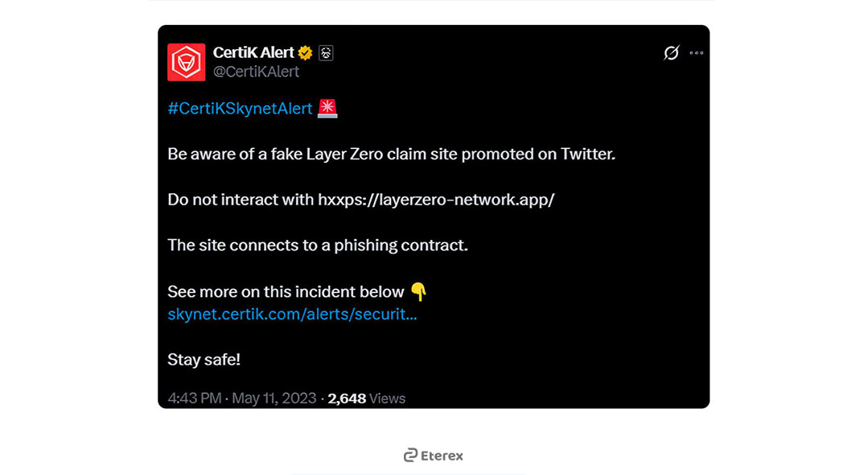Click the May 11, 2023 date

[274, 399]
